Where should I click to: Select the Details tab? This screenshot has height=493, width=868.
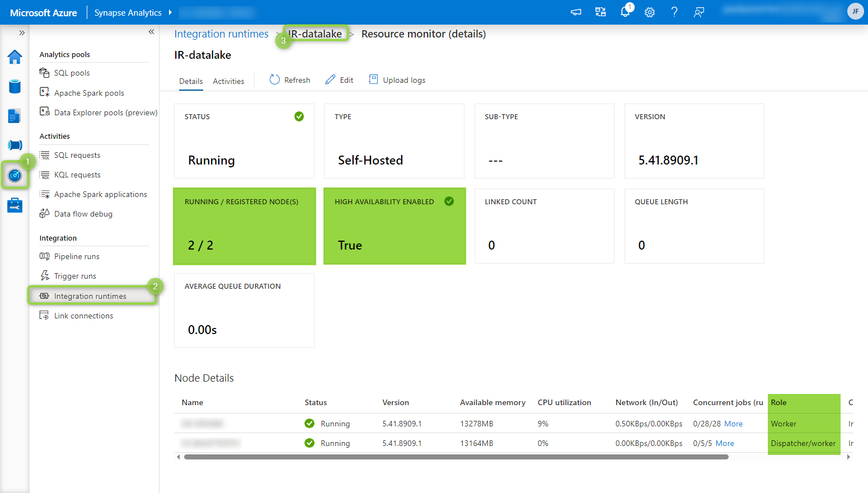[x=191, y=81]
